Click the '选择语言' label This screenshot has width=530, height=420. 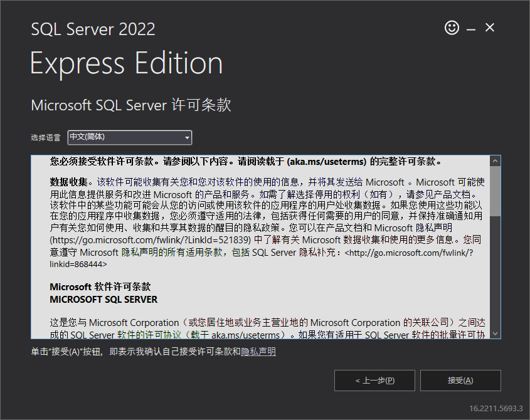(46, 137)
